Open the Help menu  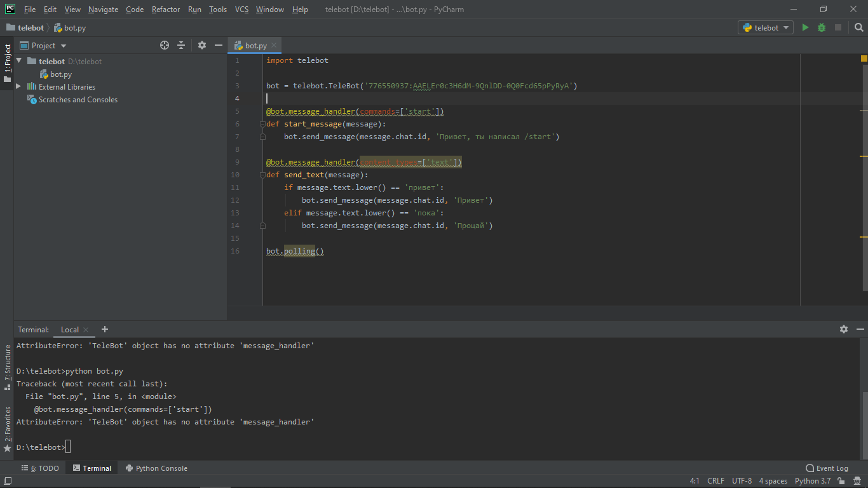pos(300,10)
